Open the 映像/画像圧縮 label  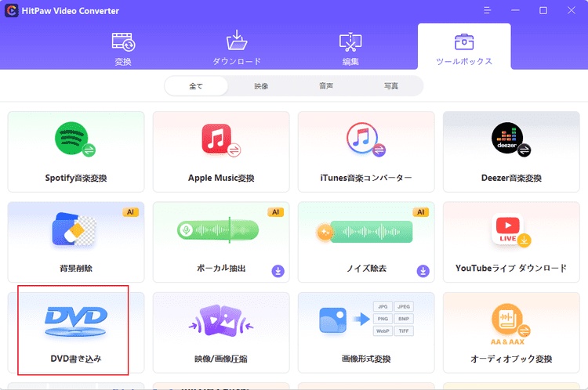(x=221, y=359)
